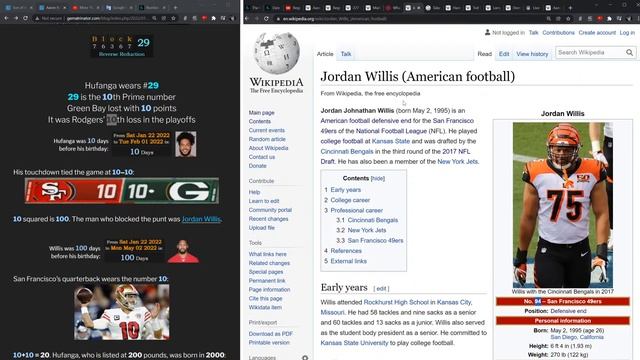Click the Wikipedia globe logo
Screen dimensions: 640x360
tap(277, 53)
